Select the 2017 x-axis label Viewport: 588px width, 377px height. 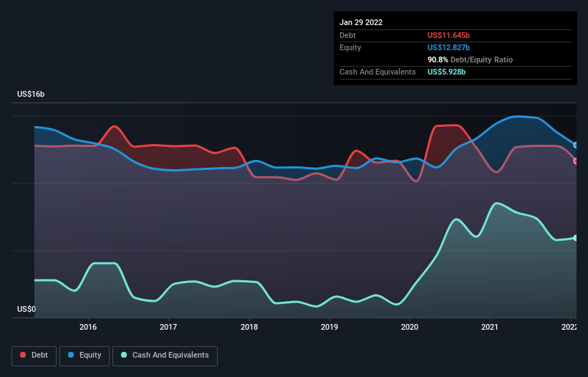(168, 327)
